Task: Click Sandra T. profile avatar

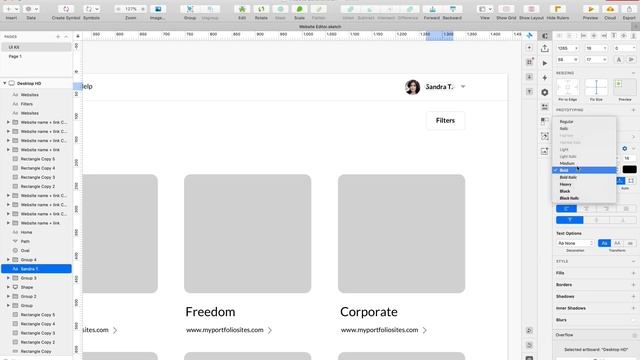Action: tap(413, 87)
